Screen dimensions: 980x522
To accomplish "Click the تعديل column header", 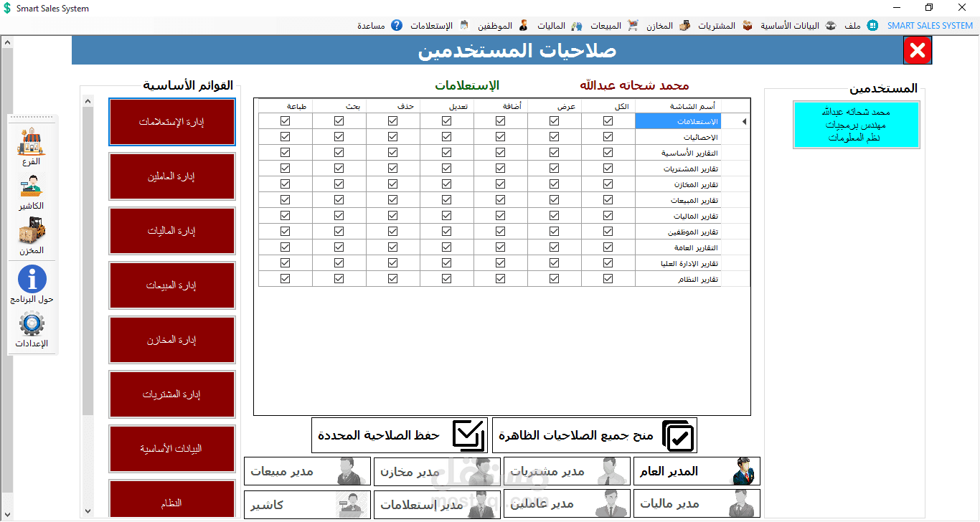I will (446, 106).
